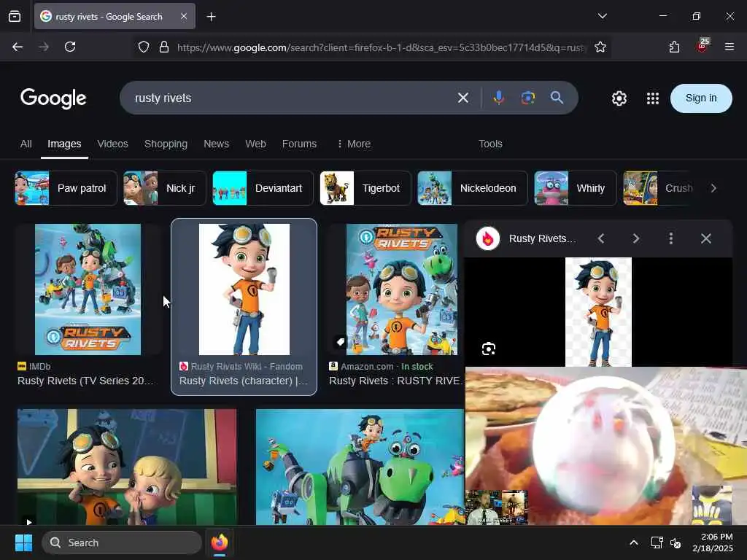Image resolution: width=747 pixels, height=560 pixels.
Task: Submit search with magnifier icon
Action: [557, 98]
